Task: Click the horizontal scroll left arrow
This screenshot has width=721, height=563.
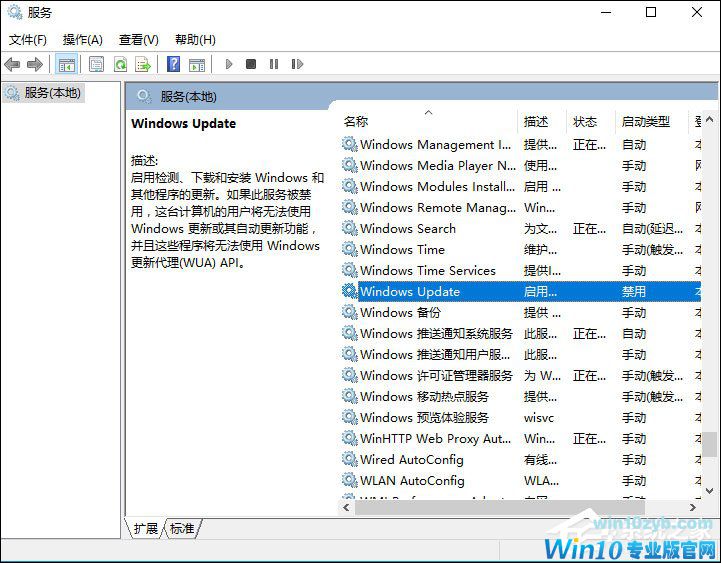Action: coord(347,507)
